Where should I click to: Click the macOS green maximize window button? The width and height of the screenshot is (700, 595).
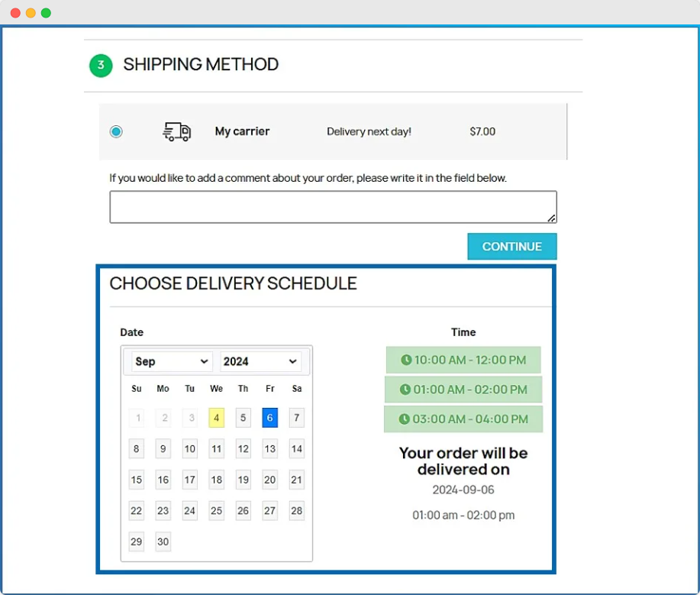[46, 13]
